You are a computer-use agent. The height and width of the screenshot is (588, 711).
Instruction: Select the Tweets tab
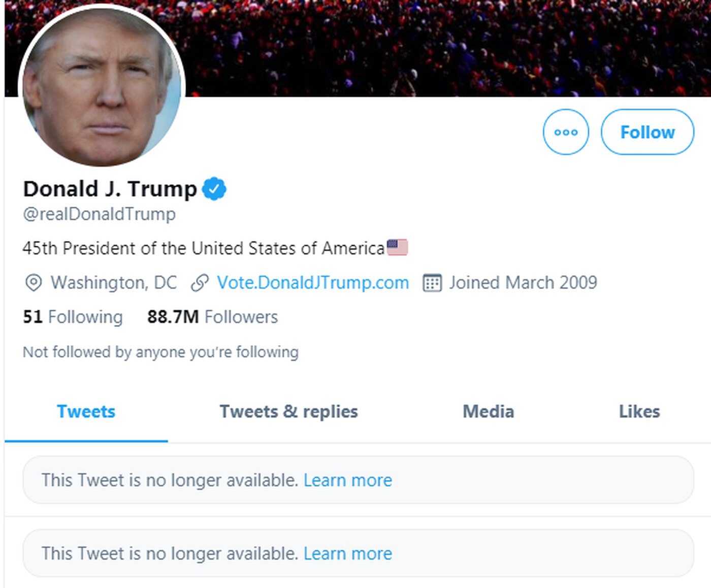[86, 411]
